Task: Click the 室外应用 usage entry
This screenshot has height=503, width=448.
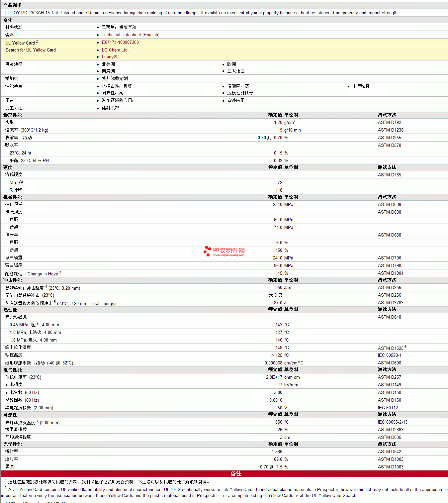Action: [236, 100]
